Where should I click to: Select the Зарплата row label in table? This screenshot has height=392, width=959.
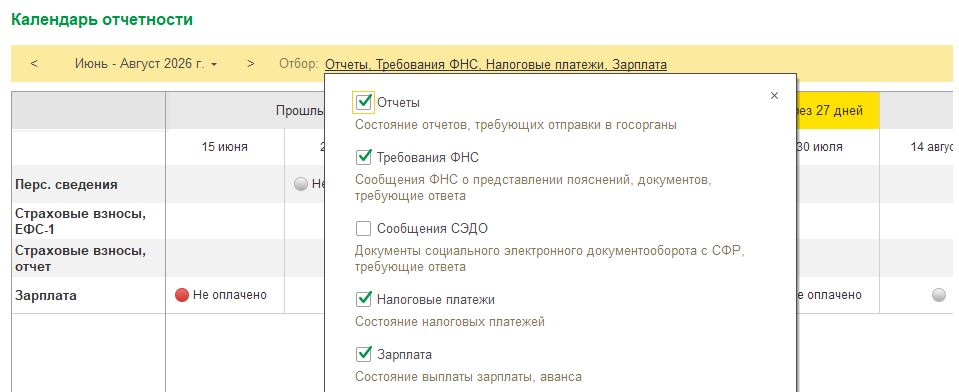point(46,295)
